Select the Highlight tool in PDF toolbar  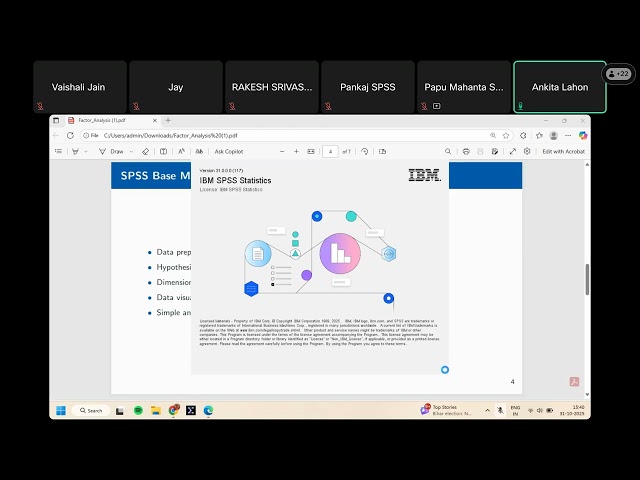(75, 151)
